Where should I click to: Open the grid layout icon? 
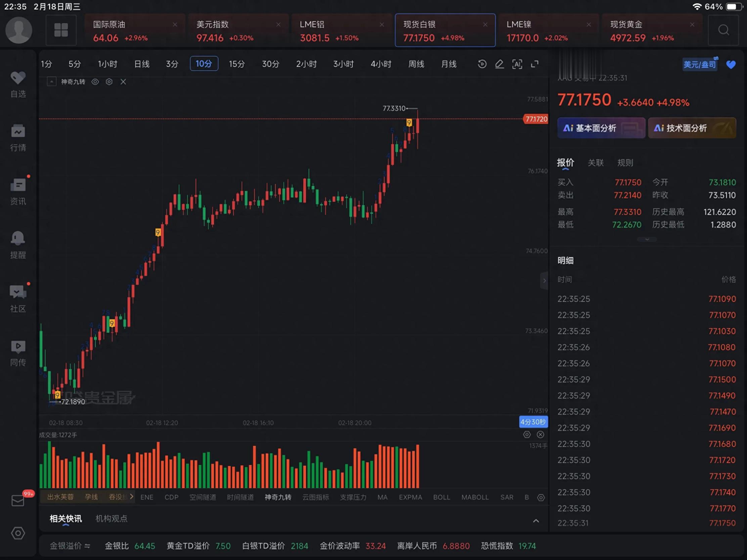click(61, 30)
